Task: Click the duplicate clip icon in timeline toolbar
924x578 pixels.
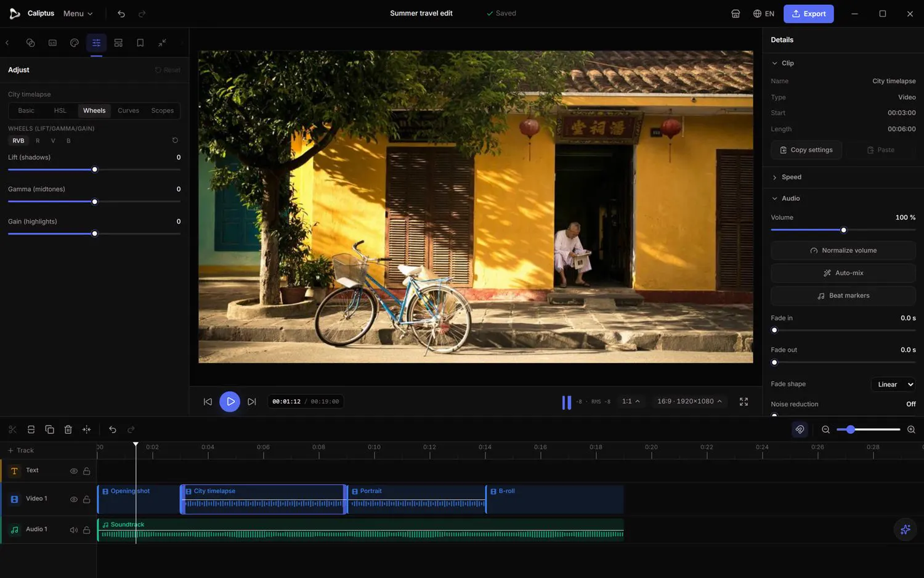Action: click(50, 429)
